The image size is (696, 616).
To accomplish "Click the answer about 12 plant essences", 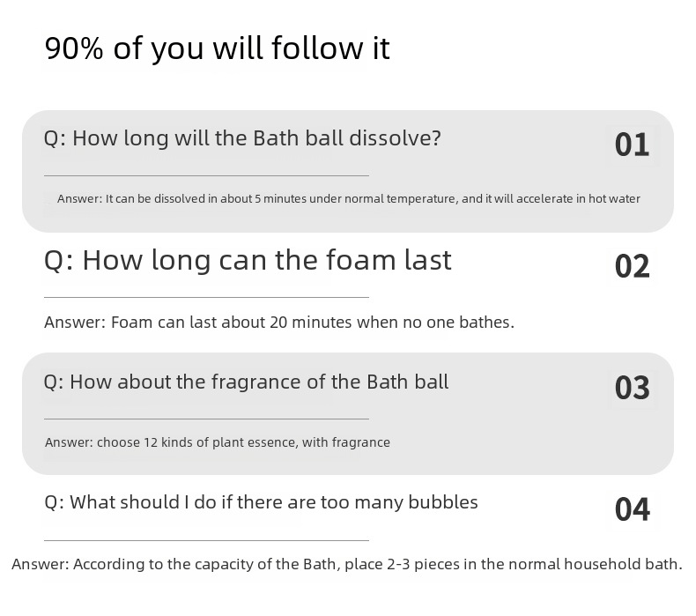I will (217, 442).
